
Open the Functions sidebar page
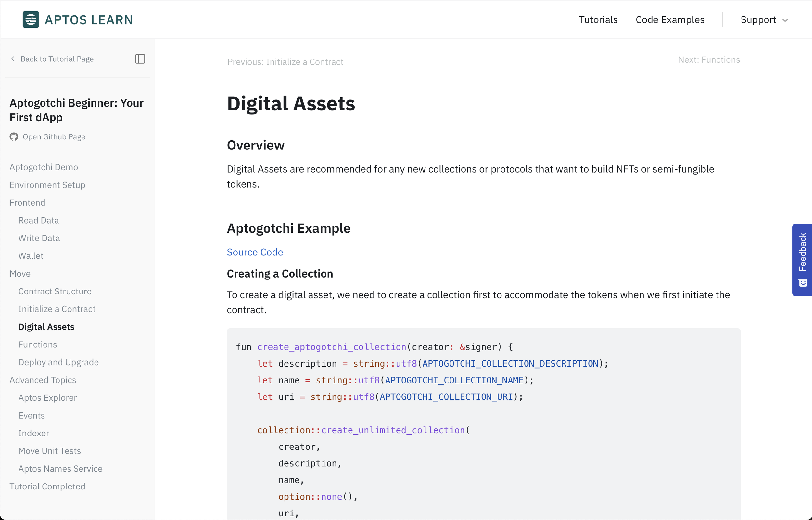click(37, 344)
